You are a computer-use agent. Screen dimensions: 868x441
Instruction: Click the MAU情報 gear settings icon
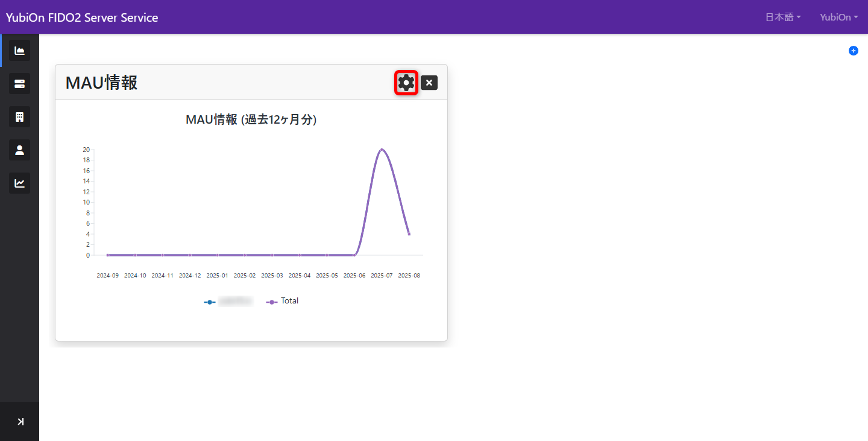[x=406, y=83]
